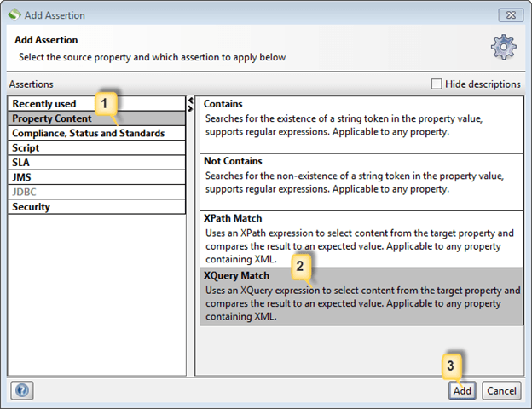This screenshot has width=532, height=409.
Task: Choose the XQuery Match assertion
Action: click(360, 296)
